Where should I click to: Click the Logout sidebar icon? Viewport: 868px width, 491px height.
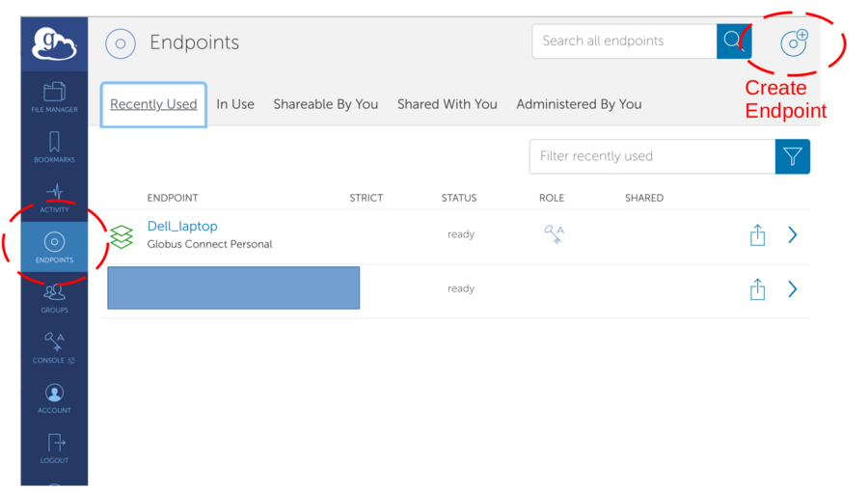coord(54,448)
